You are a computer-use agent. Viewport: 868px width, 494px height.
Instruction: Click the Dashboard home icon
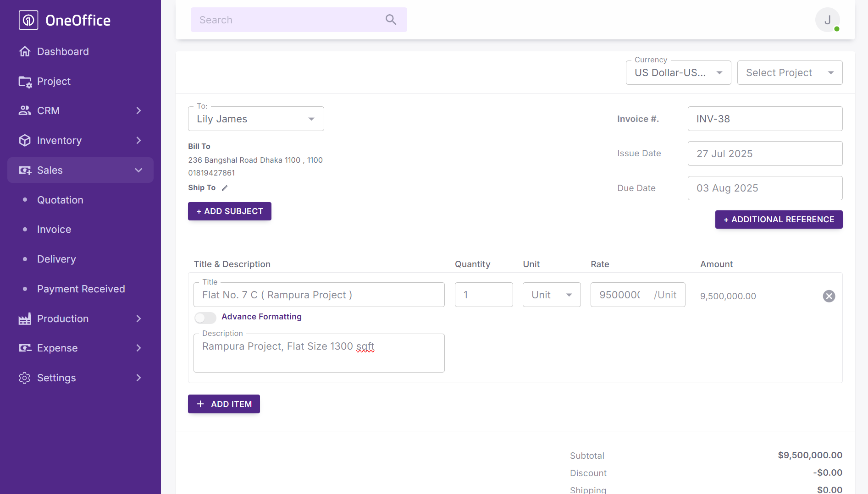click(x=25, y=51)
